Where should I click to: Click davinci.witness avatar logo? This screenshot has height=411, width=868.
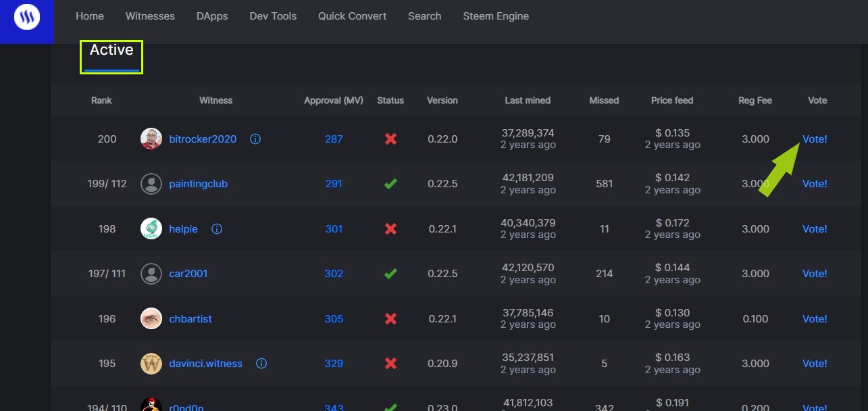click(x=151, y=364)
